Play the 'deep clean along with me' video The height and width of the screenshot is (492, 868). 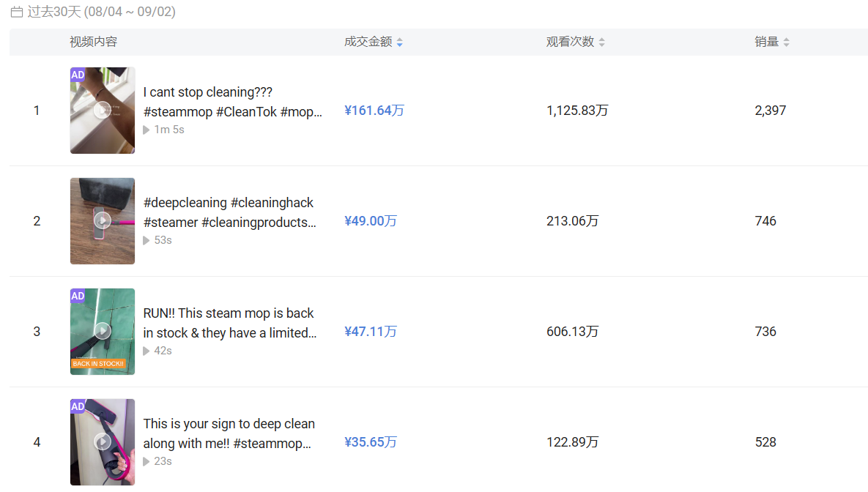[x=103, y=441]
